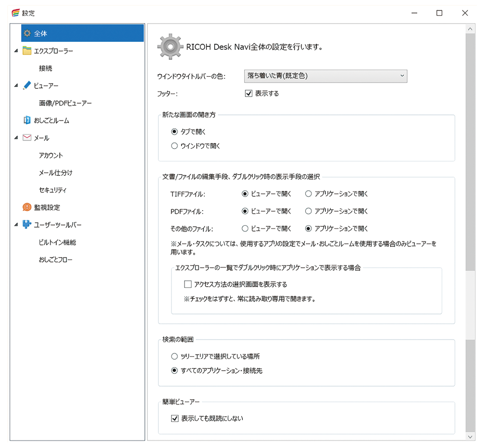485x448 pixels.
Task: Open 画像/PDFビューアー settings
Action: [x=65, y=103]
